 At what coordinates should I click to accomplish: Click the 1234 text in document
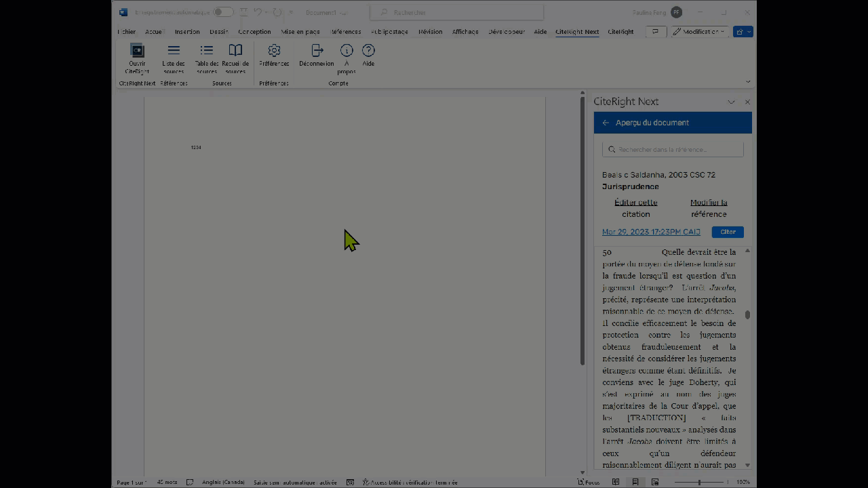click(196, 147)
